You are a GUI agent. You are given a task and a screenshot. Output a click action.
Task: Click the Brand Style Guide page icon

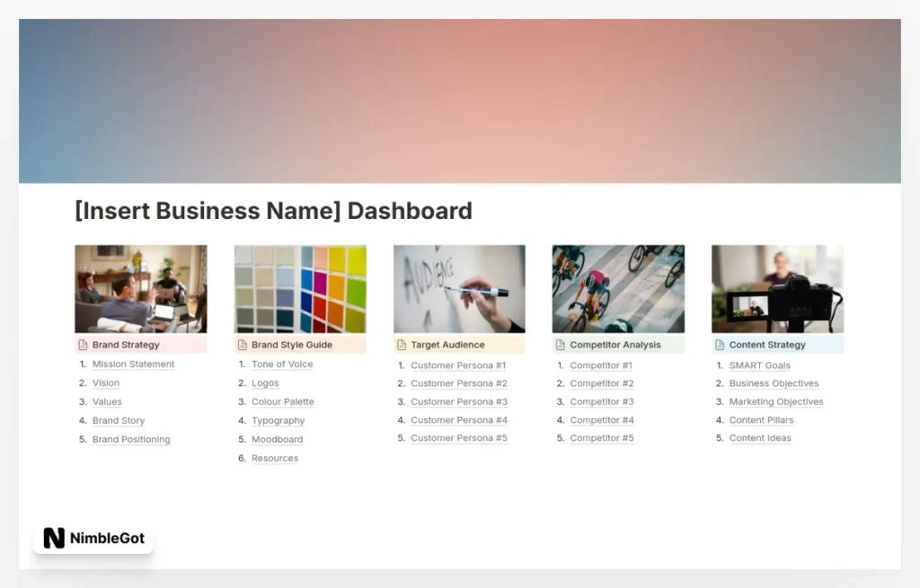[242, 345]
